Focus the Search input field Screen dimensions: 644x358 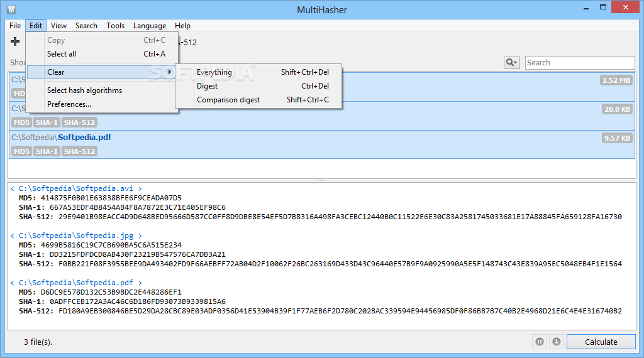[x=580, y=62]
